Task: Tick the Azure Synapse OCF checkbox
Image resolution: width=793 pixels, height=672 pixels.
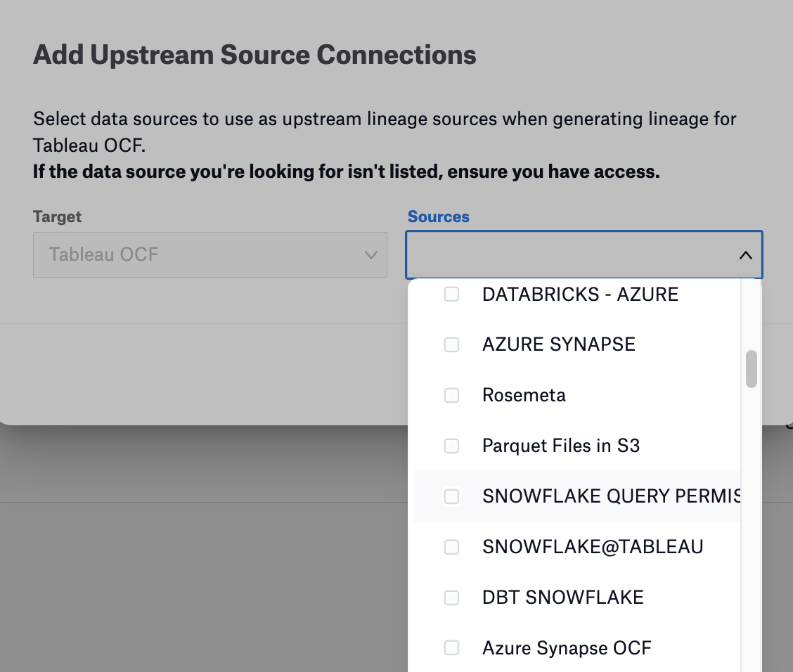Action: [x=451, y=647]
